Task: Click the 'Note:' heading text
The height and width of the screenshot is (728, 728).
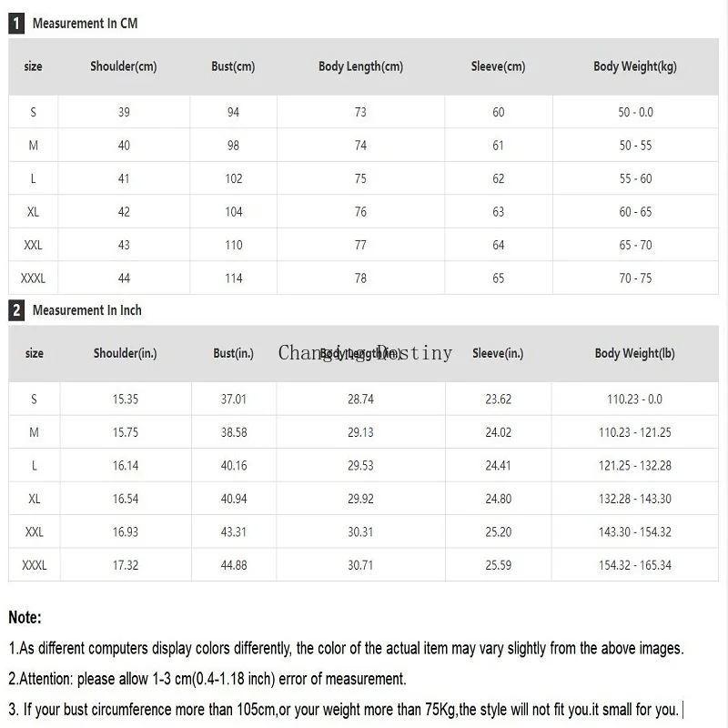Action: (x=25, y=618)
